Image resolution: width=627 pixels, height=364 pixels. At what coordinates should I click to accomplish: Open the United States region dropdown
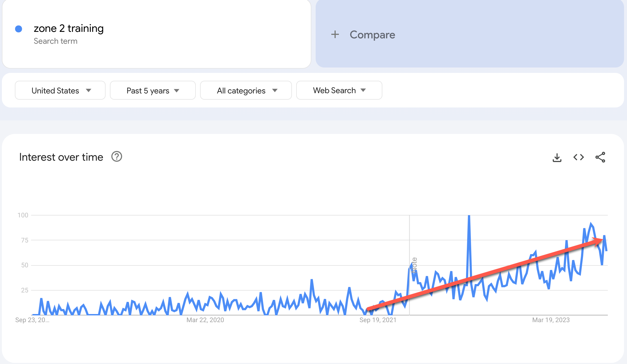click(60, 90)
